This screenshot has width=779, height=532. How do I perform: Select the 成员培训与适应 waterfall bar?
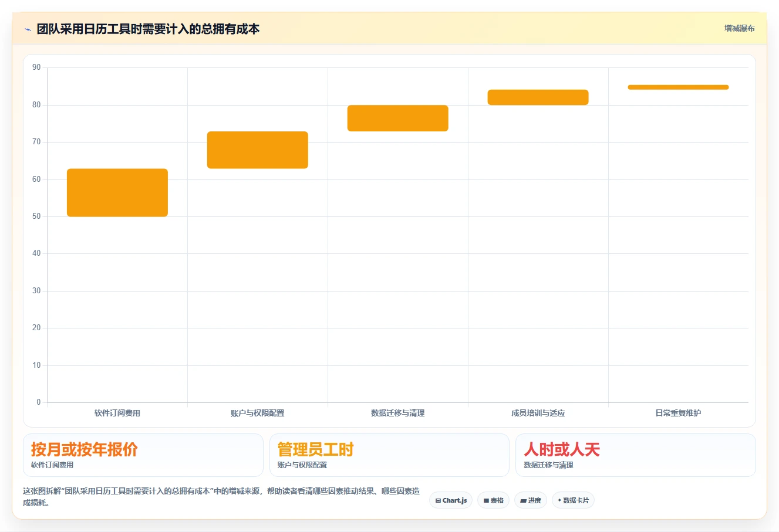coord(538,97)
